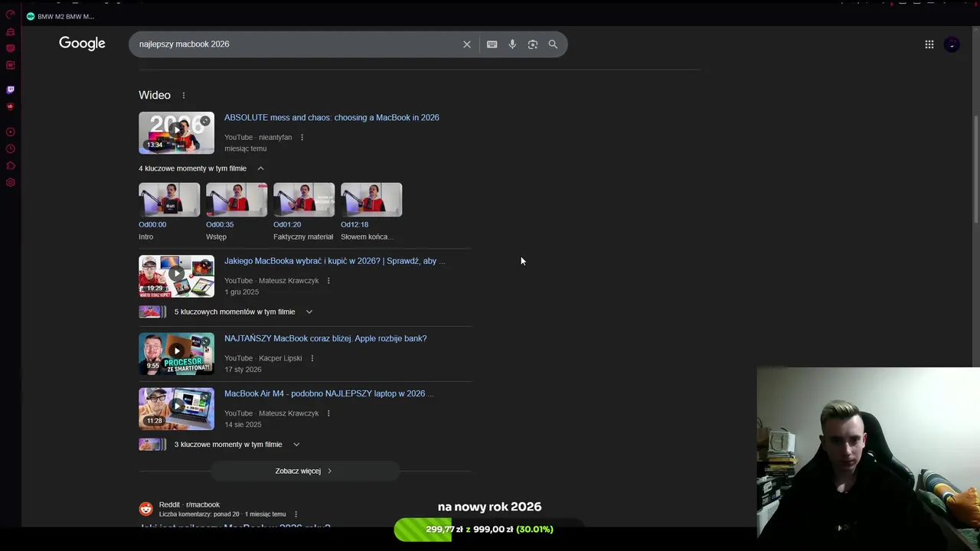
Task: Click the Wideo section heading
Action: click(x=155, y=96)
